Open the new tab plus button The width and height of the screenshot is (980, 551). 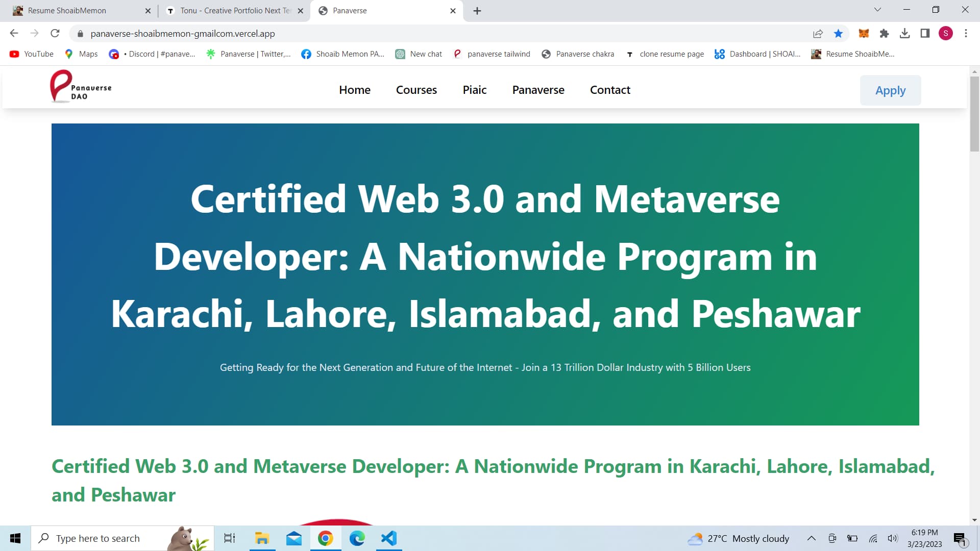(477, 11)
